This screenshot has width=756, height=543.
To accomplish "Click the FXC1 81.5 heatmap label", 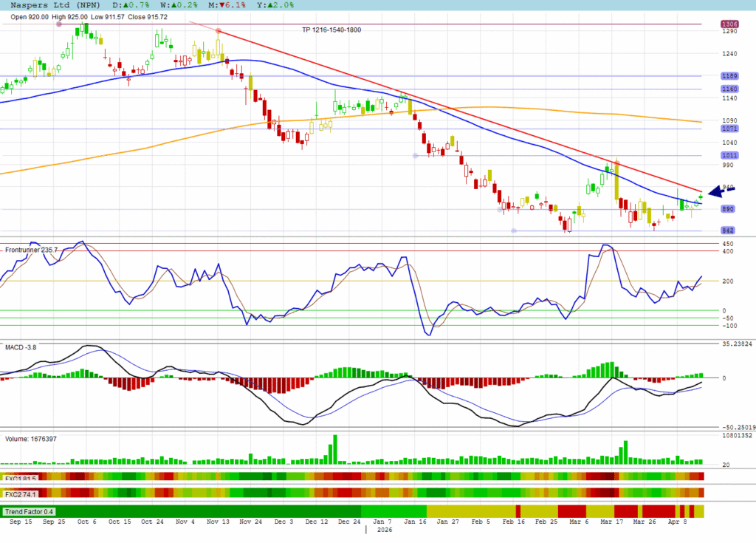I will coord(21,477).
